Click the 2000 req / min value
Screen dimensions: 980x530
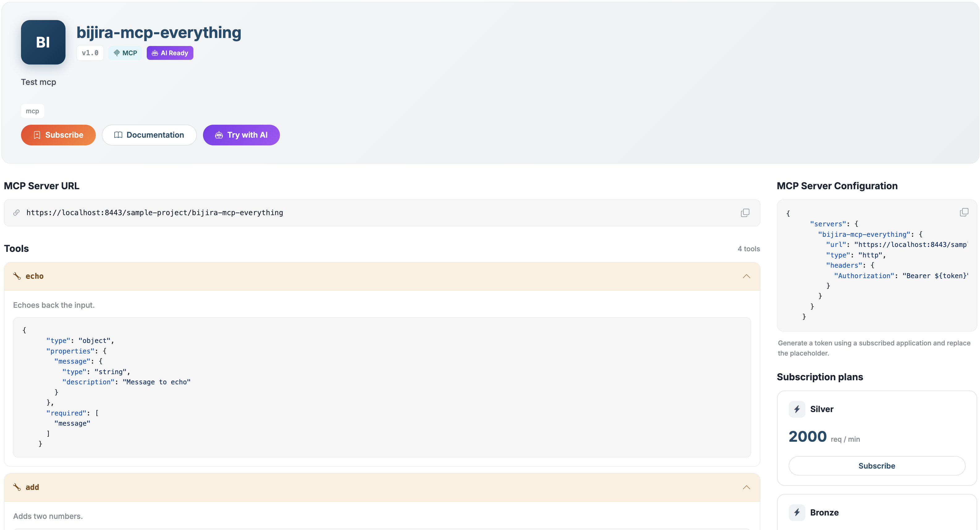[x=824, y=436]
